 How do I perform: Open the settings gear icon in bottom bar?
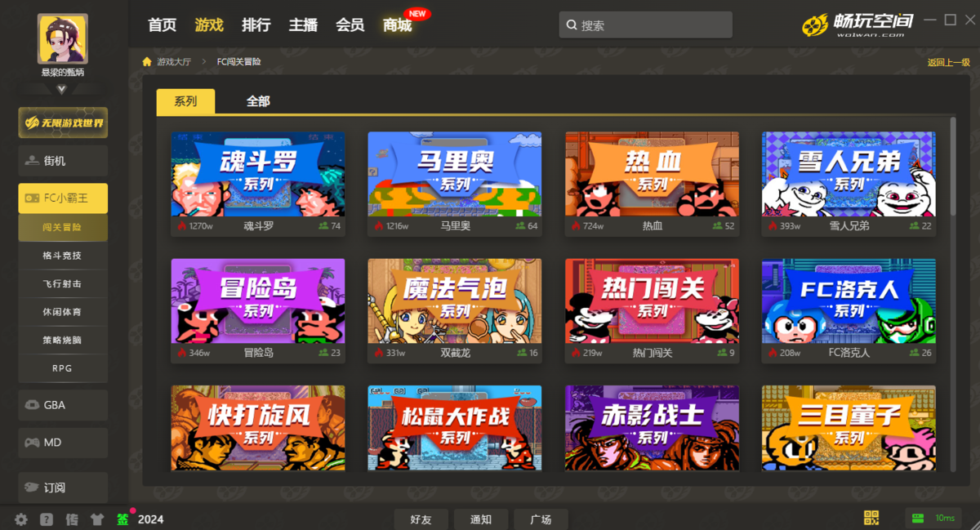[21, 519]
